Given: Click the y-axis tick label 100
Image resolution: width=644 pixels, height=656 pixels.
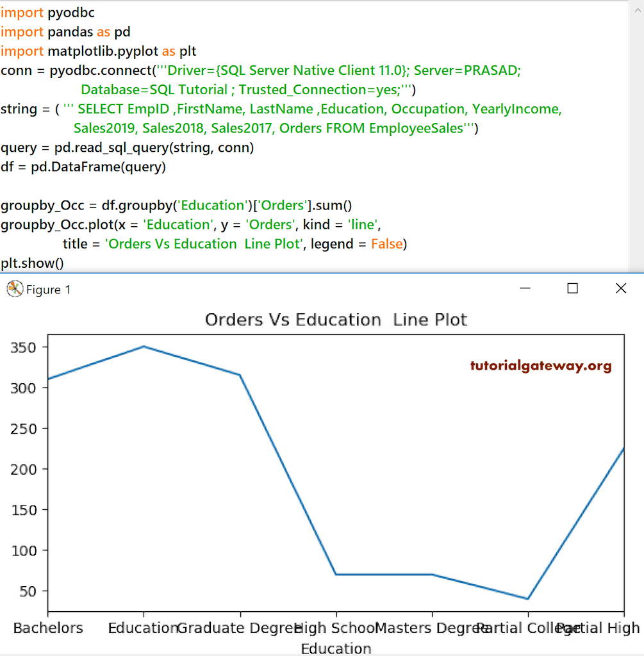Looking at the screenshot, I should pyautogui.click(x=24, y=550).
